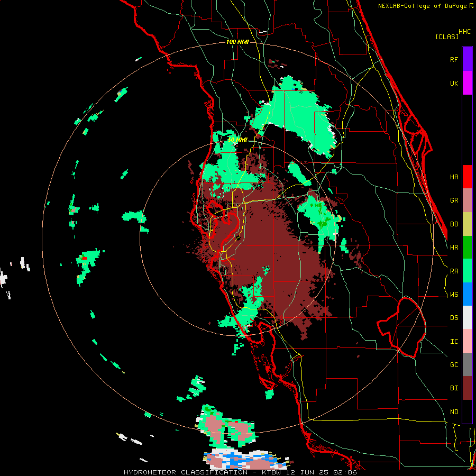Click the WS legend label
This screenshot has width=476, height=476.
click(454, 295)
